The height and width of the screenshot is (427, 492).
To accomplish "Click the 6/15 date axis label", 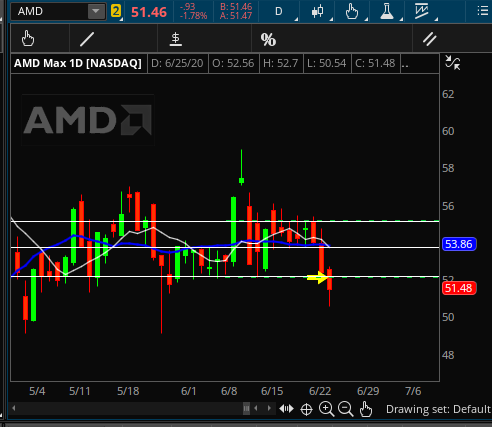I will (272, 391).
